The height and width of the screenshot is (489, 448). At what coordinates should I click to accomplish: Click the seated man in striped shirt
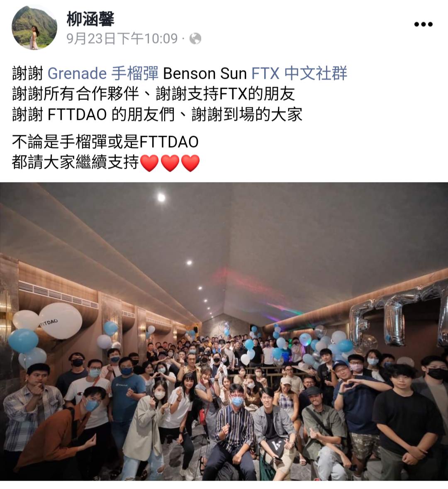coord(234,433)
